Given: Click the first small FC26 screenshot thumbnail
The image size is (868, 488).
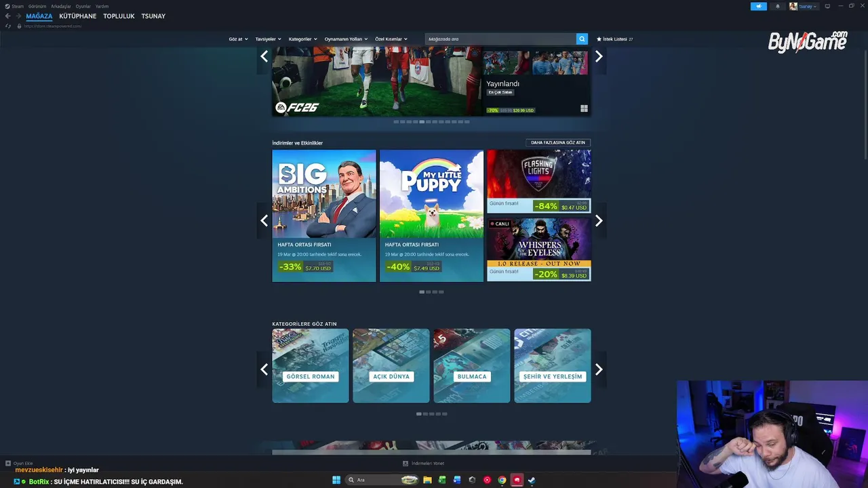Looking at the screenshot, I should click(x=507, y=62).
